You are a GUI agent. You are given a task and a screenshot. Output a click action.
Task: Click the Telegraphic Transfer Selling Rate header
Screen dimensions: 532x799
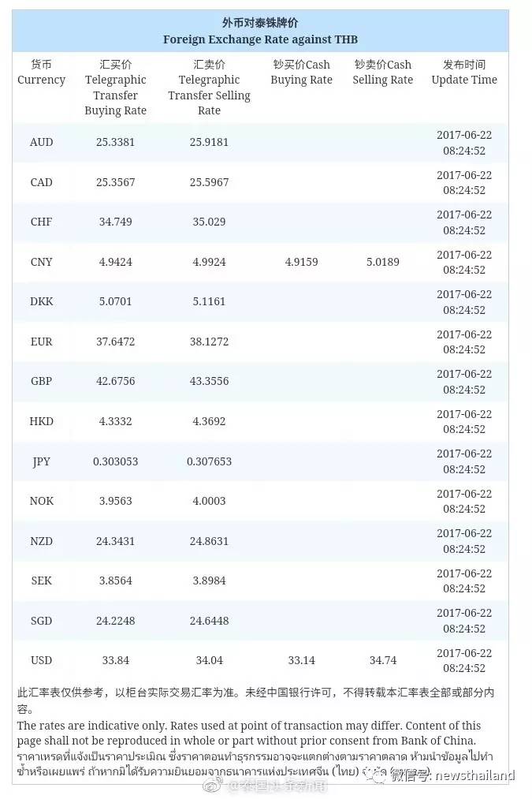point(209,87)
